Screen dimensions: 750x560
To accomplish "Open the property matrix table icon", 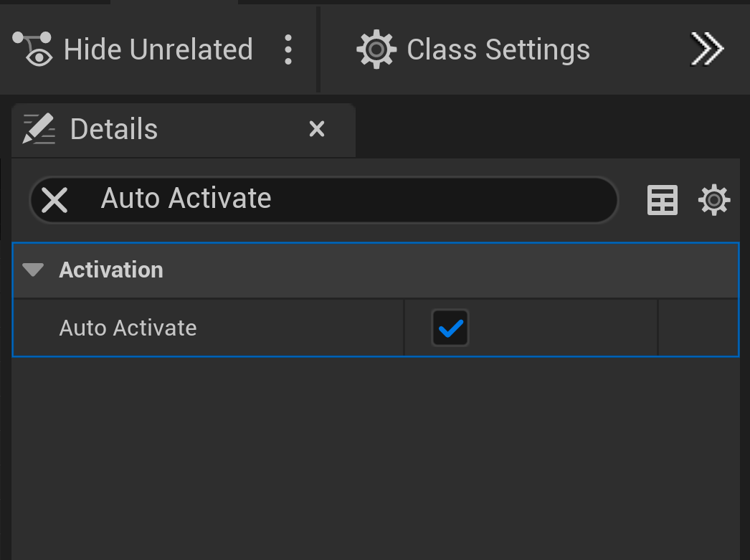I will pyautogui.click(x=662, y=200).
